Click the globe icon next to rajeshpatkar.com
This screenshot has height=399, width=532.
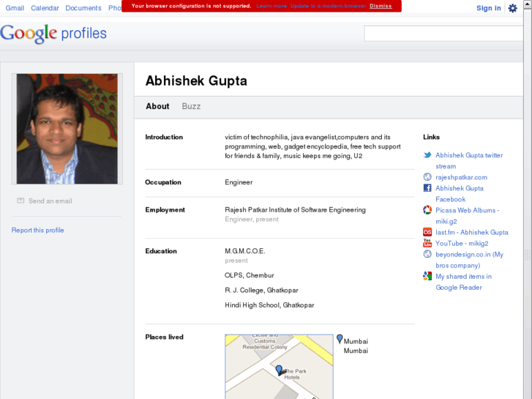pyautogui.click(x=427, y=177)
